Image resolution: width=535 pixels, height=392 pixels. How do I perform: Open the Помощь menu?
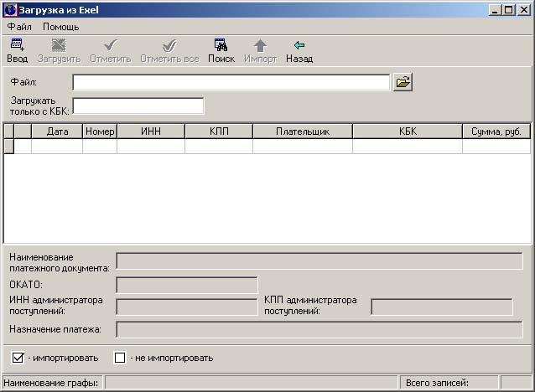[x=61, y=26]
